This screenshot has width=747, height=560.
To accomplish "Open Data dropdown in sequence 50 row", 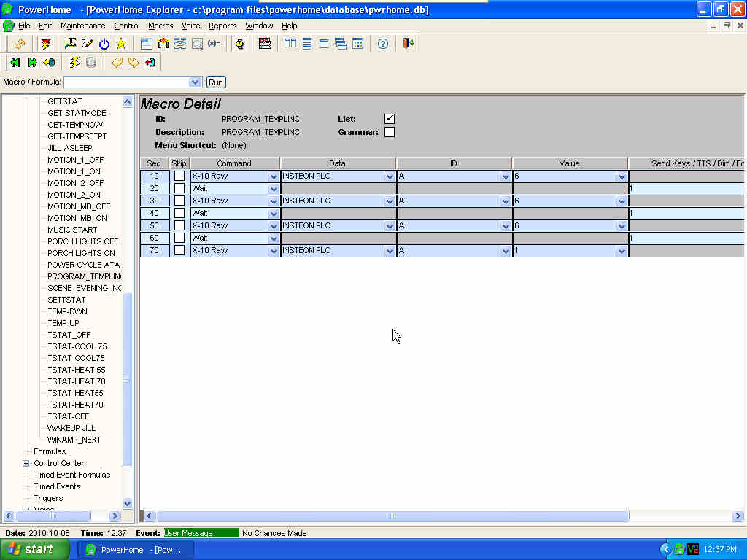I will coord(390,226).
